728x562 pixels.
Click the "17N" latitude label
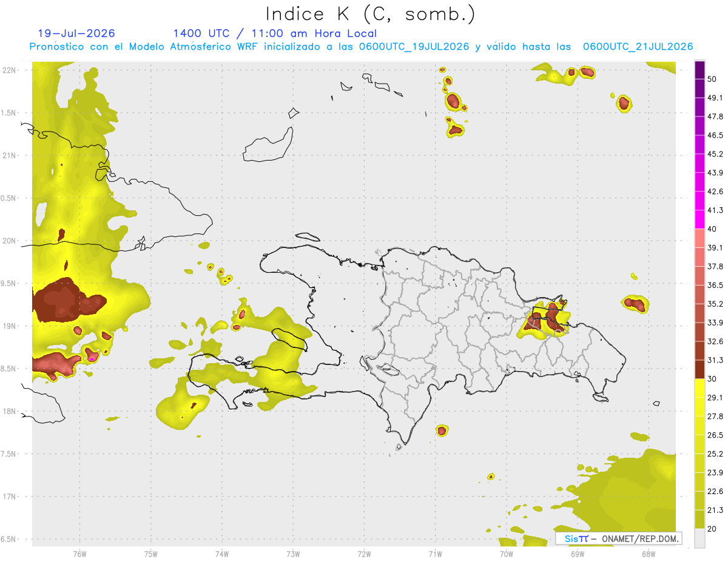tap(9, 497)
